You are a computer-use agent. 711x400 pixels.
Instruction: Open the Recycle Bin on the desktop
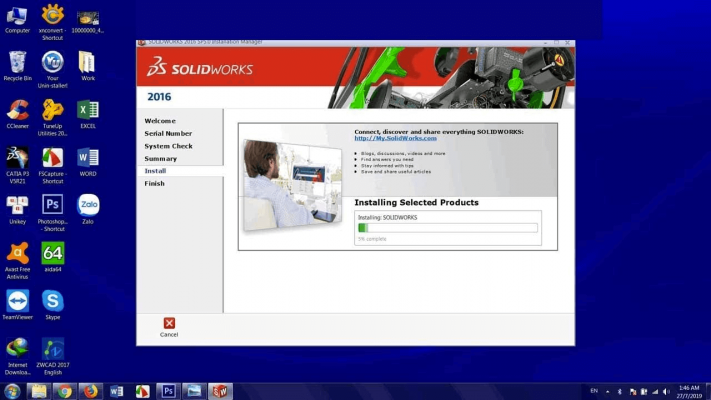(x=17, y=62)
